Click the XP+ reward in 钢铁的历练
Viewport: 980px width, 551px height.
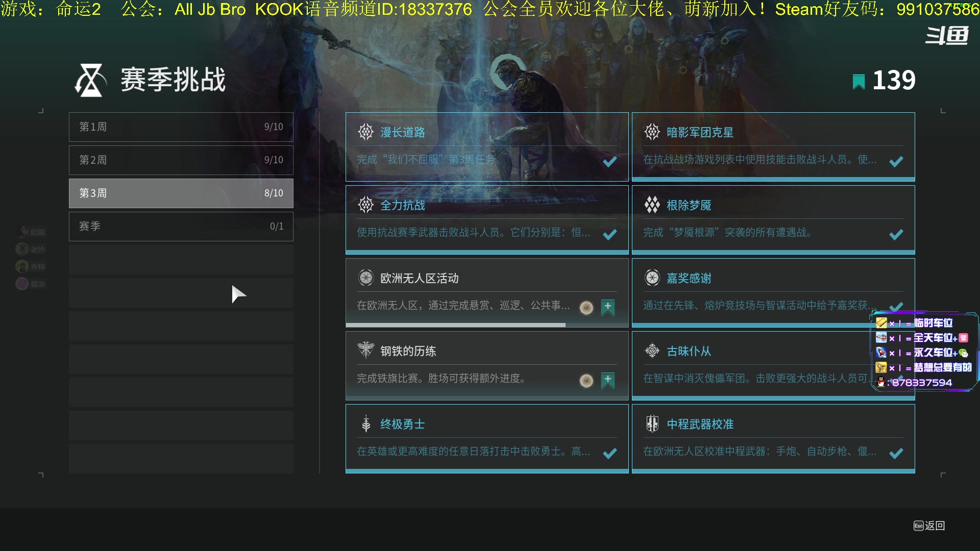pyautogui.click(x=608, y=381)
